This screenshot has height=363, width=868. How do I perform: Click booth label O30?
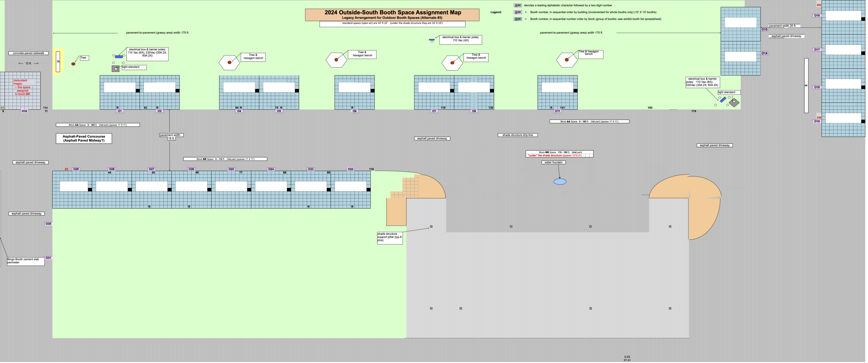point(48,224)
